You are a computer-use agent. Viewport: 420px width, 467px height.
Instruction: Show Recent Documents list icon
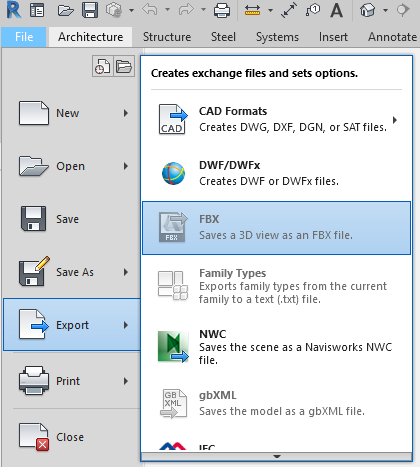click(x=103, y=66)
